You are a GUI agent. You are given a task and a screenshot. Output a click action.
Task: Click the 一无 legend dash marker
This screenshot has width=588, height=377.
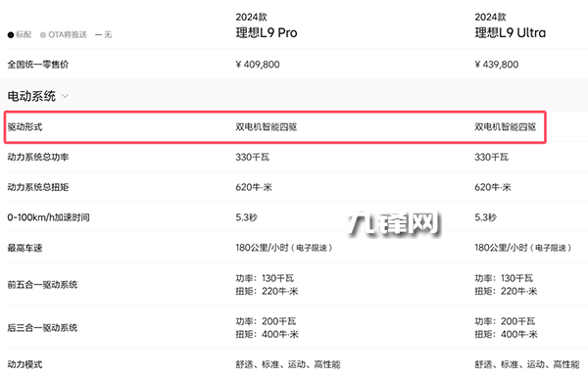click(x=99, y=35)
